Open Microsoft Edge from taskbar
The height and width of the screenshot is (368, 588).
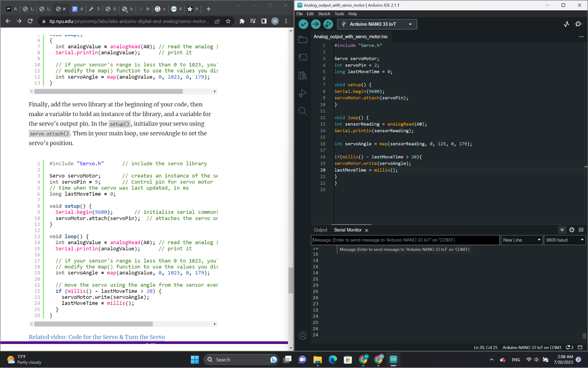[333, 360]
